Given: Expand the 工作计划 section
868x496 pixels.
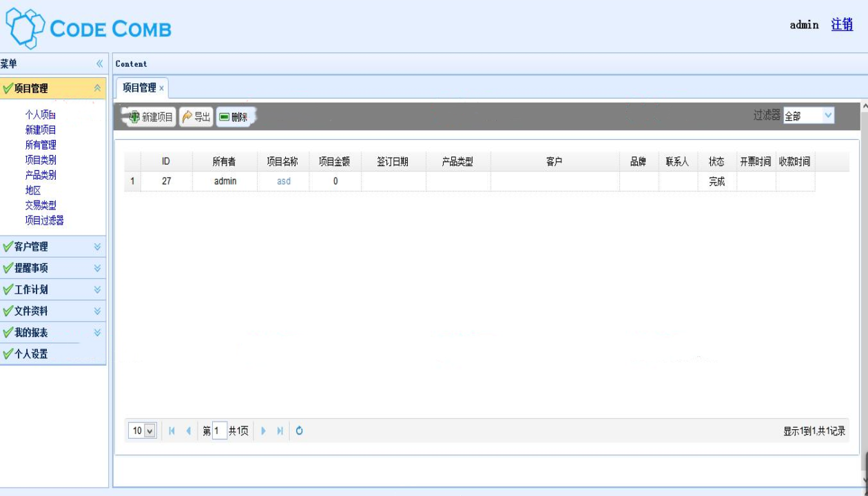Looking at the screenshot, I should pos(97,289).
